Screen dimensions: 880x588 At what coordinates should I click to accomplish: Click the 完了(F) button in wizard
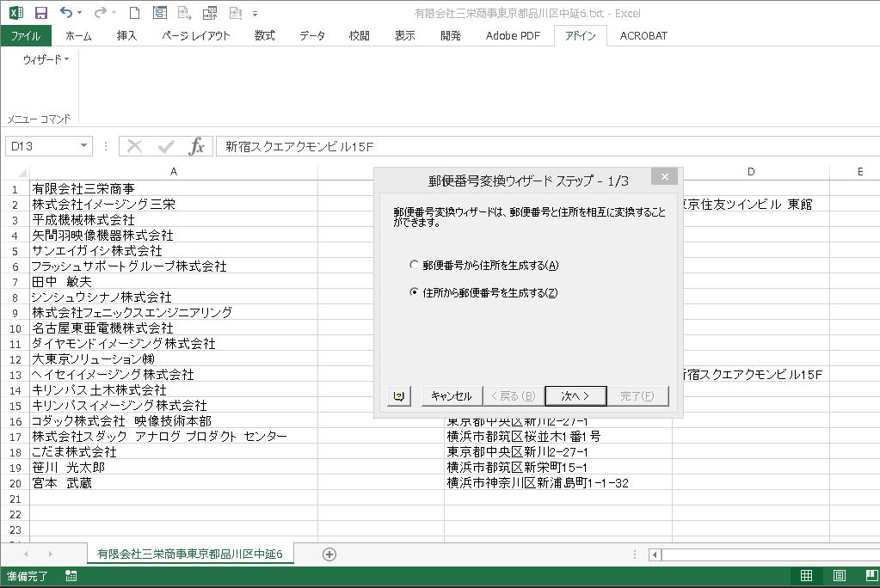click(637, 395)
